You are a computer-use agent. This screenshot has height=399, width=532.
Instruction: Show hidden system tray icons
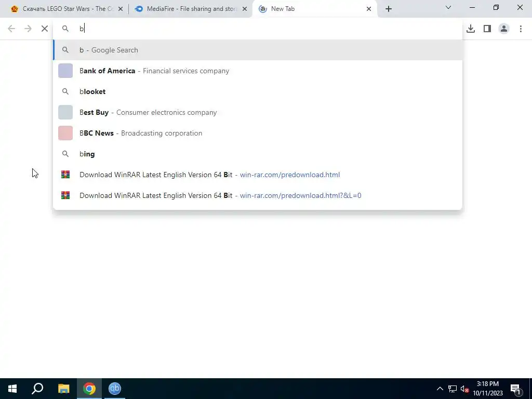pyautogui.click(x=440, y=389)
